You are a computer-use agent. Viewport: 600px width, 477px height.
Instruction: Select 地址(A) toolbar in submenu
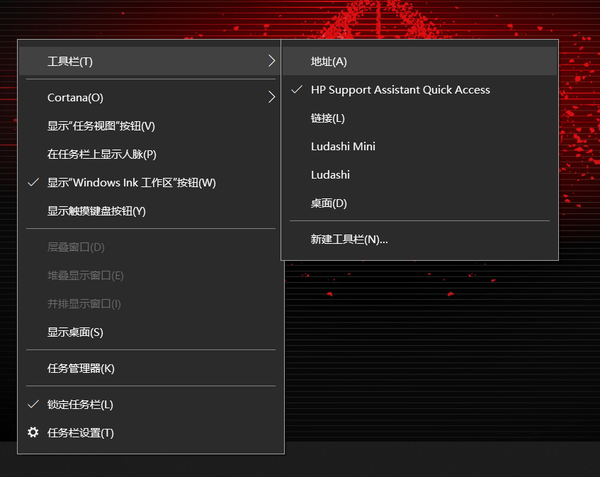[x=329, y=62]
